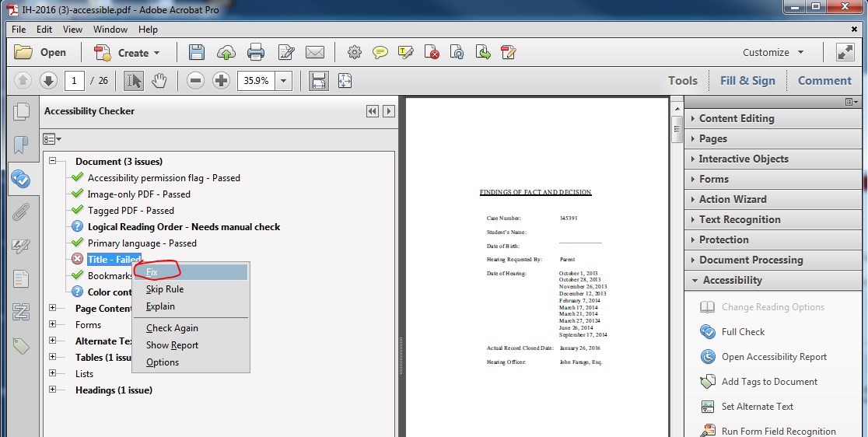Click the Save floppy disk icon

pyautogui.click(x=197, y=53)
